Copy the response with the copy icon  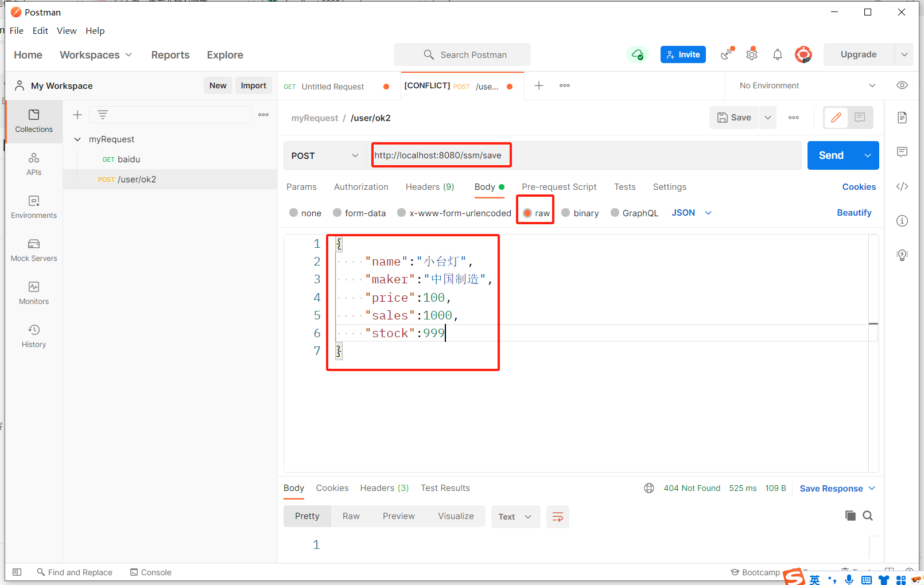(851, 516)
